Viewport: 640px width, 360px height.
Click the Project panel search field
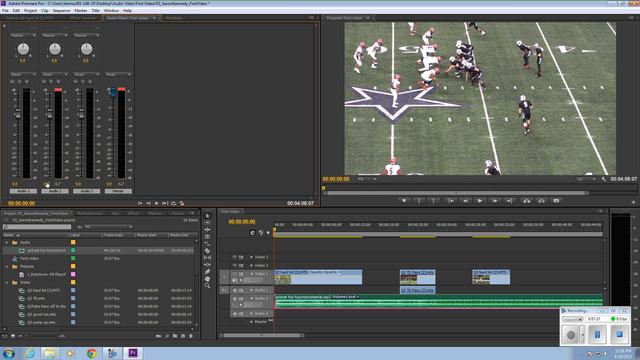click(37, 227)
